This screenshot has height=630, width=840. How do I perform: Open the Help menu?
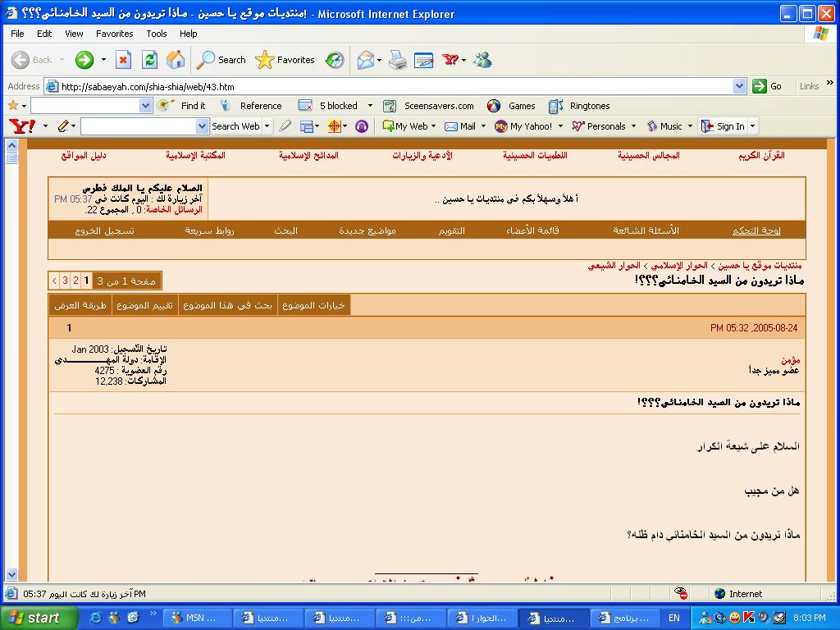tap(188, 33)
